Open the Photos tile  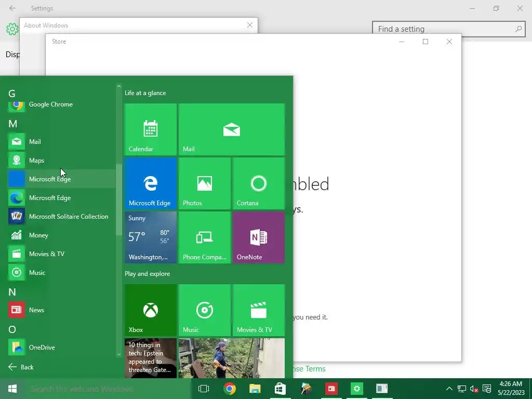[x=205, y=183]
